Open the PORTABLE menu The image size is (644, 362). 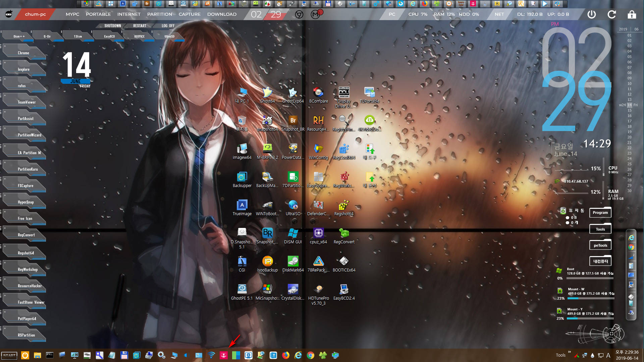(98, 14)
